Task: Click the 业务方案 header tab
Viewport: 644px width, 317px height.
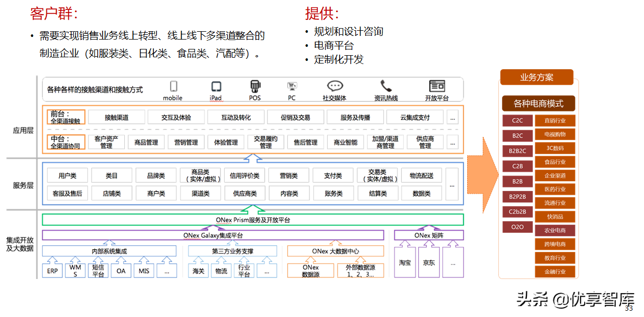Action: pyautogui.click(x=536, y=78)
